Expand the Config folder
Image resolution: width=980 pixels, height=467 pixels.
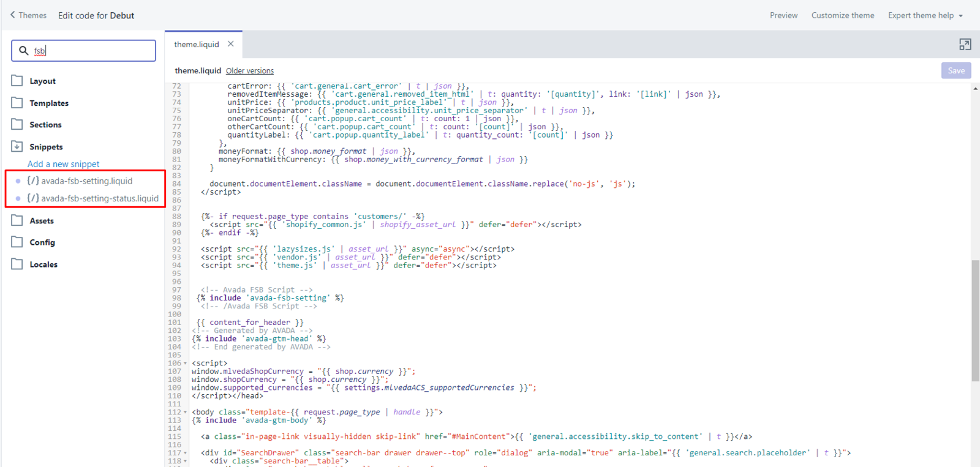42,242
